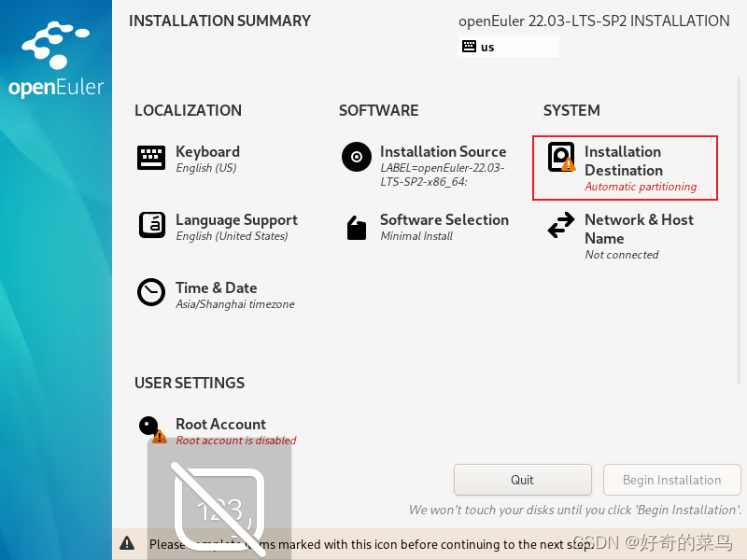This screenshot has width=747, height=560.
Task: Click the Automatic partitioning status text
Action: coord(641,187)
